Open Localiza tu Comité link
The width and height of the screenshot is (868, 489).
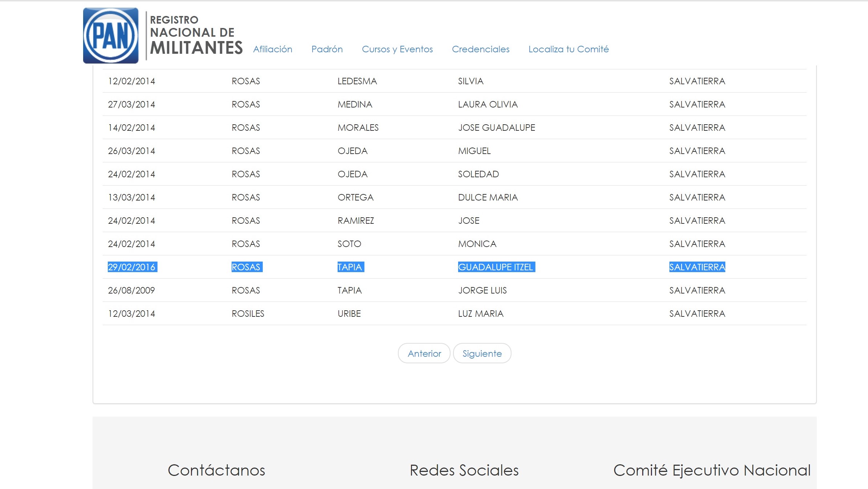tap(569, 49)
